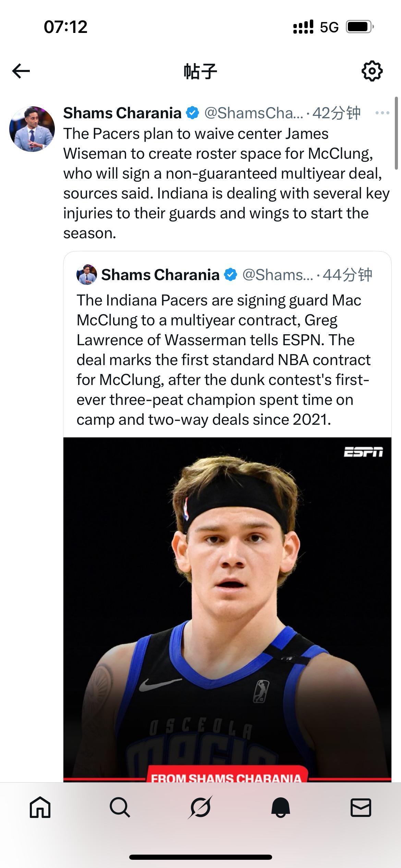401x868 pixels.
Task: Tap the verified badge in quoted post
Action: [x=230, y=275]
